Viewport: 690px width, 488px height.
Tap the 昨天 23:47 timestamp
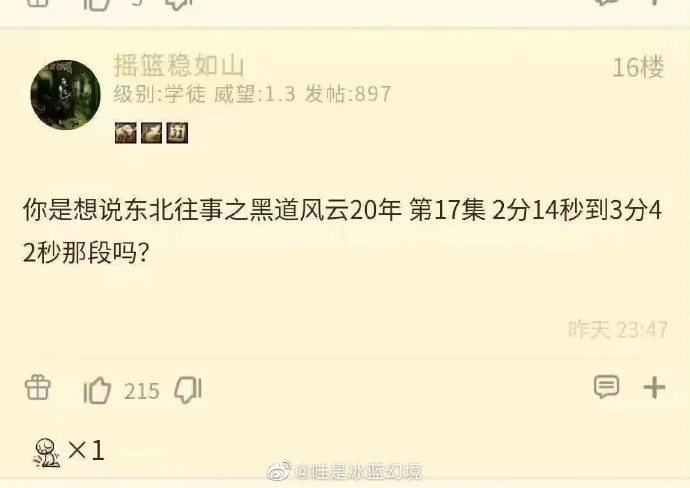point(618,330)
